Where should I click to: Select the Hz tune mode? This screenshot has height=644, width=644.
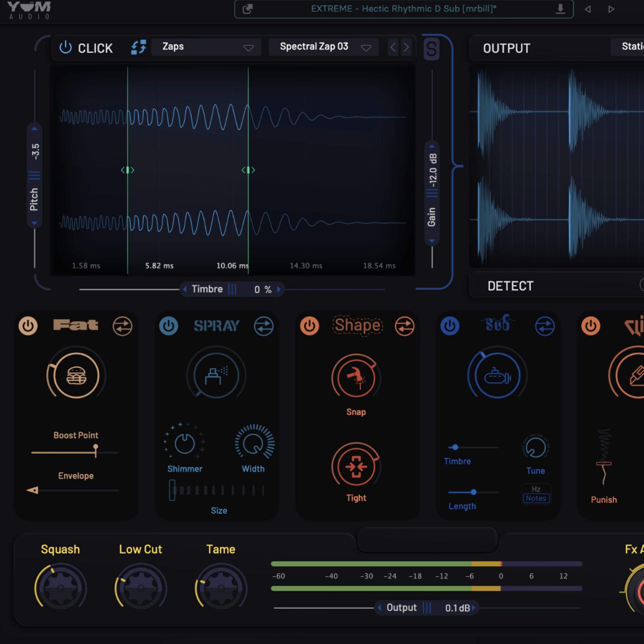click(x=536, y=489)
